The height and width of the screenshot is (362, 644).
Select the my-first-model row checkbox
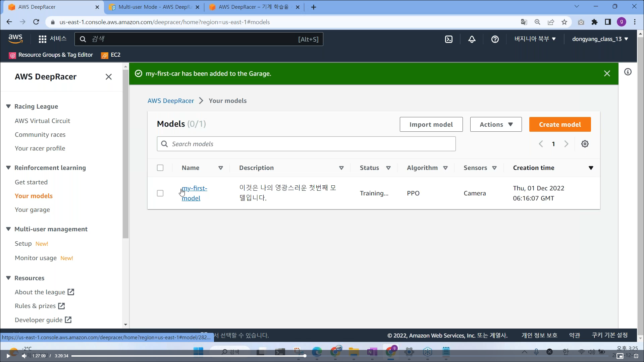click(160, 193)
